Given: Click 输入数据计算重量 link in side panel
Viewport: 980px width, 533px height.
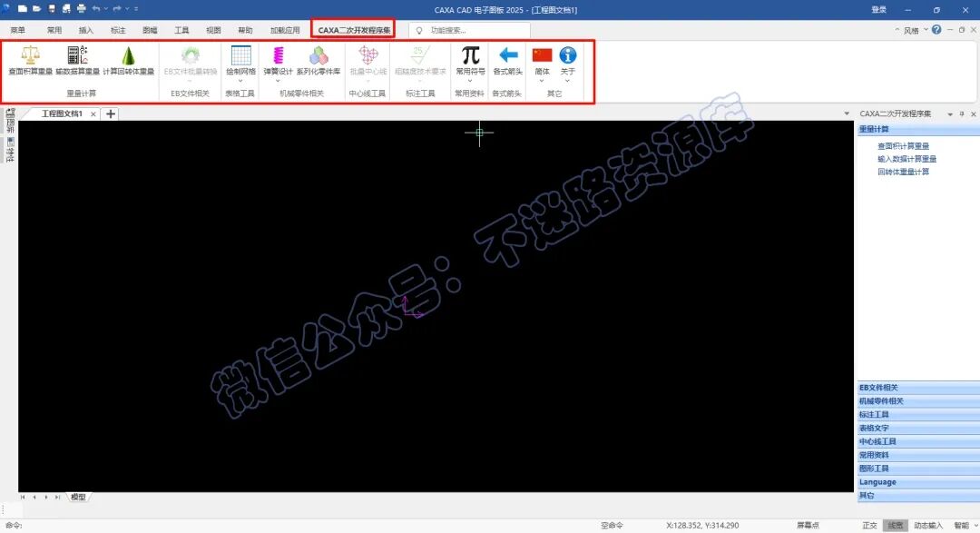Looking at the screenshot, I should point(906,159).
